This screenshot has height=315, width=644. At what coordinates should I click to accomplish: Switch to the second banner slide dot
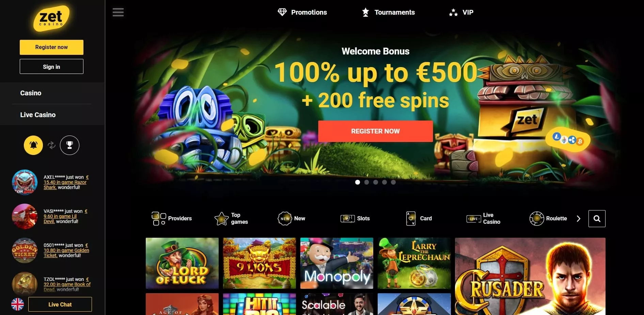pyautogui.click(x=366, y=182)
